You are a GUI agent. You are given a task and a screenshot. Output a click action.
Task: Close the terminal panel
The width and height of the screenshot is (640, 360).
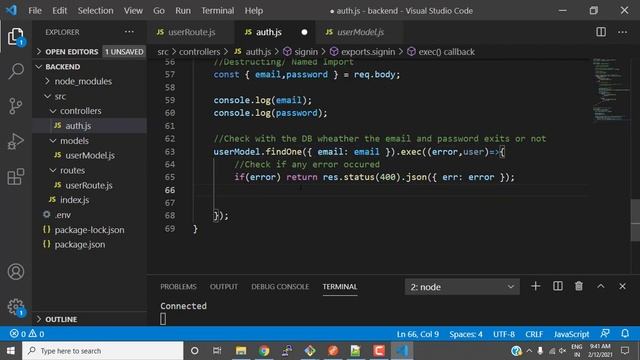pyautogui.click(x=622, y=287)
